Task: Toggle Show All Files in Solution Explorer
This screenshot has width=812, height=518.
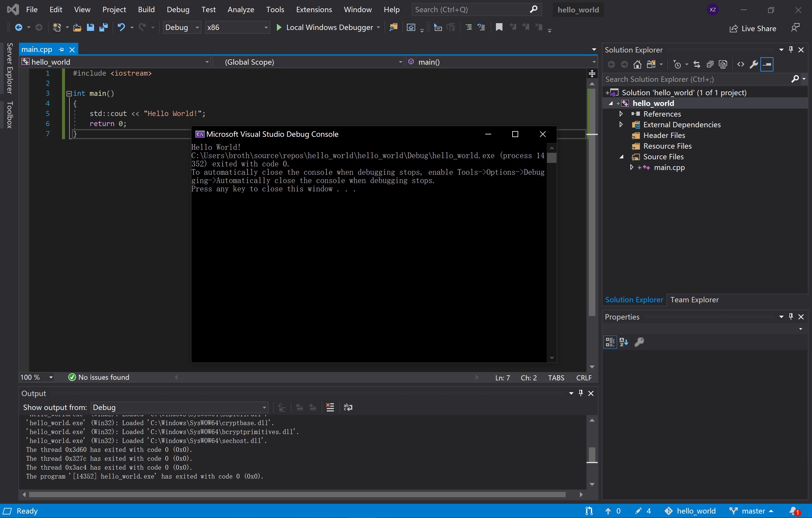Action: click(723, 64)
